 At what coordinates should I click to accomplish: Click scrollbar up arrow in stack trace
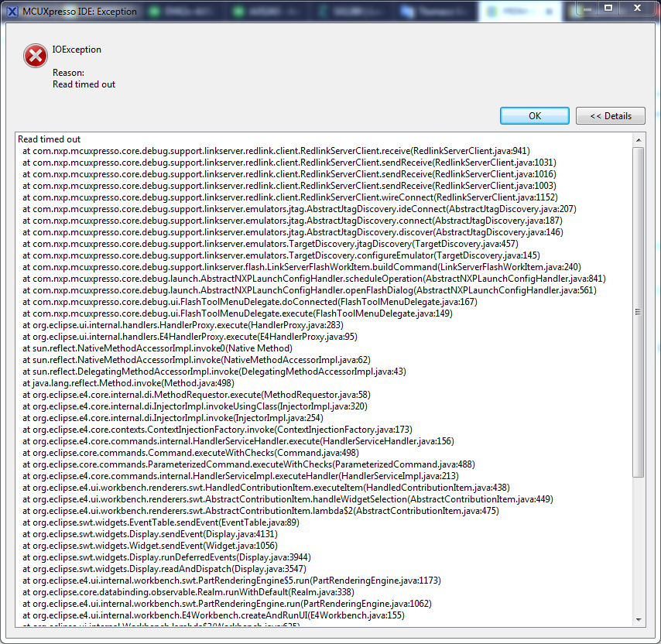[639, 139]
